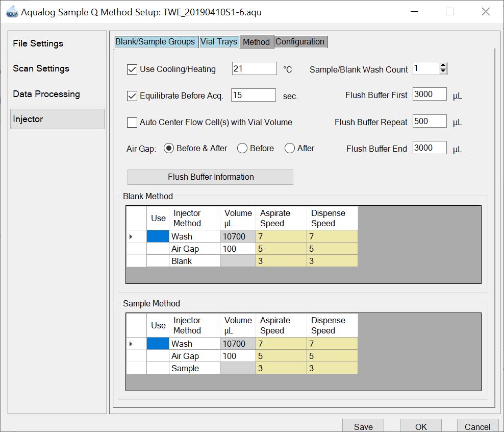
Task: Select Before air gap radio button
Action: [242, 148]
